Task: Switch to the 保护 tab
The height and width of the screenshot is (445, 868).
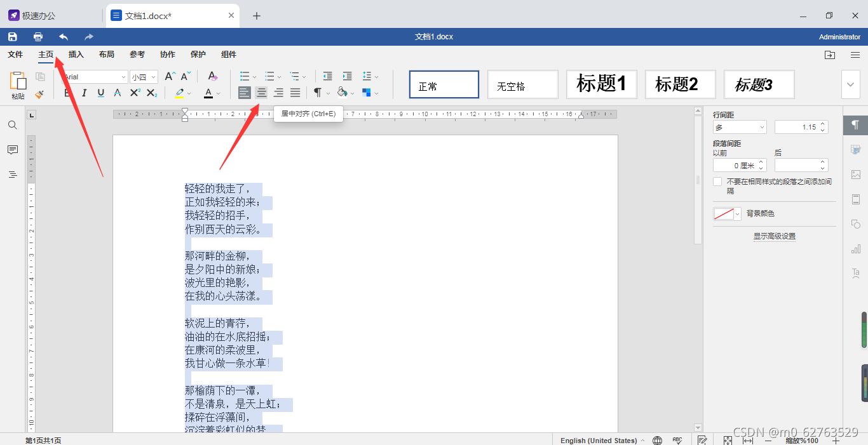Action: (198, 55)
